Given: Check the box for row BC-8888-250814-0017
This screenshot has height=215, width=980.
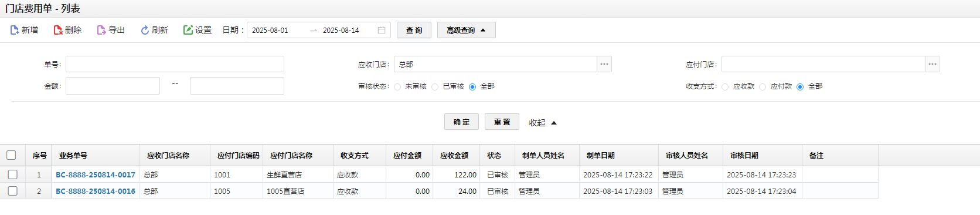Looking at the screenshot, I should [x=12, y=174].
